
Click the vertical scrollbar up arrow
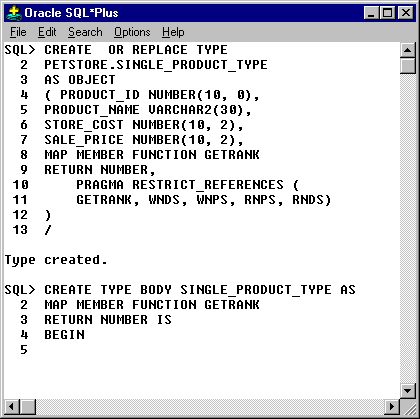pos(408,50)
